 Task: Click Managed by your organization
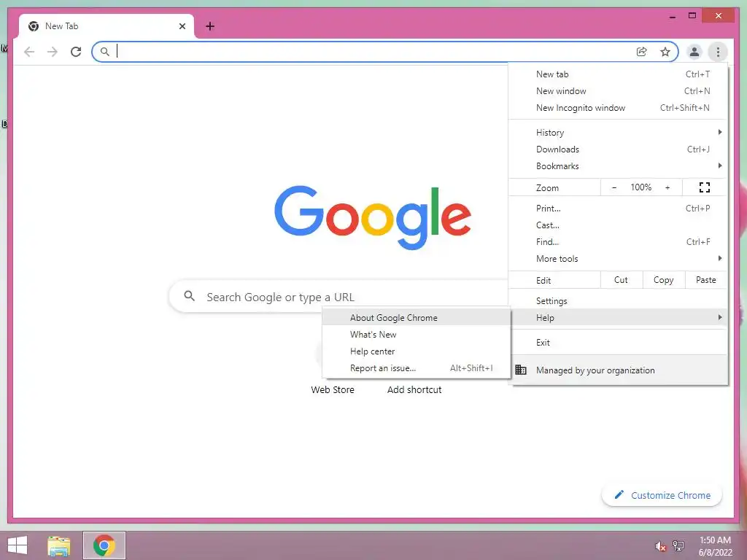[x=618, y=370]
